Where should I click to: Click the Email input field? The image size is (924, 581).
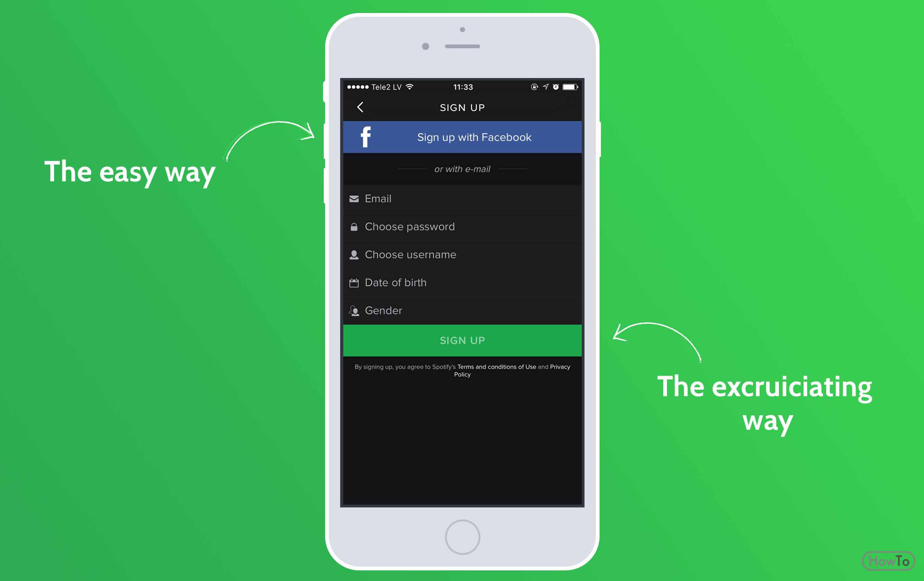coord(462,199)
